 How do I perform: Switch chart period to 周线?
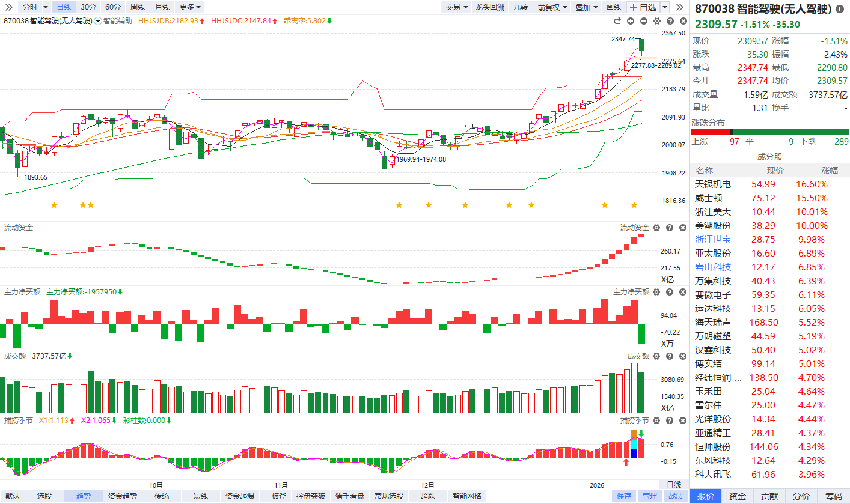pyautogui.click(x=138, y=7)
